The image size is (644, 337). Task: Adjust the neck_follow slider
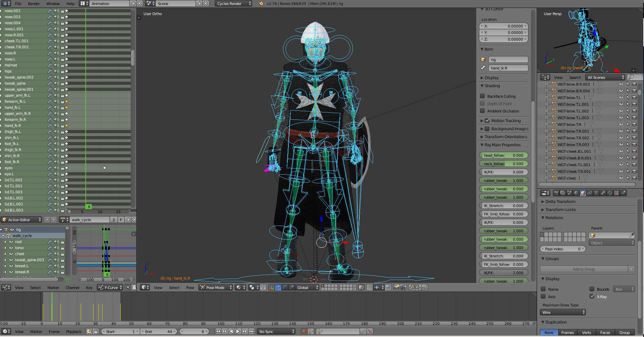504,164
